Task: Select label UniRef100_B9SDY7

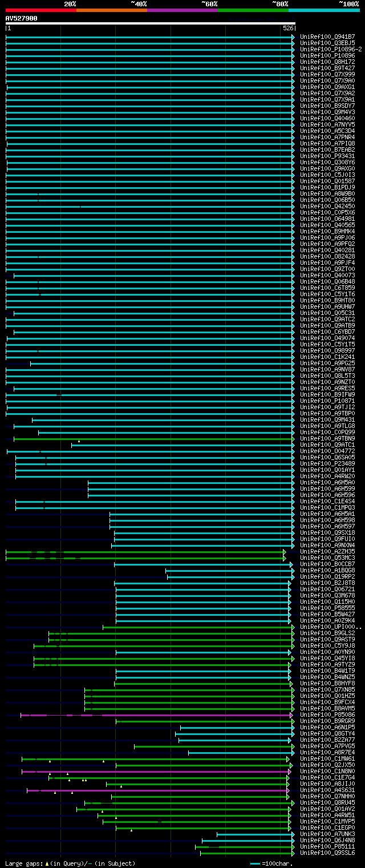Action: (327, 106)
